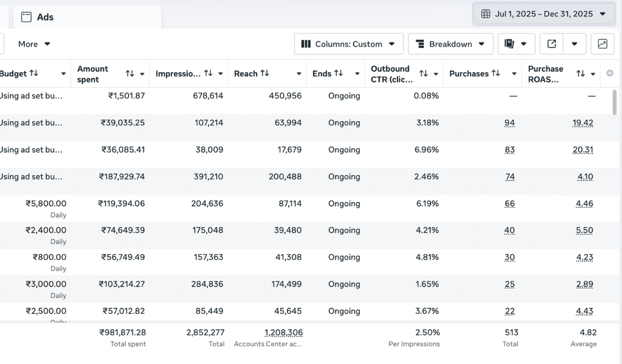622x364 pixels.
Task: Sort by Impressions column arrows
Action: point(208,73)
